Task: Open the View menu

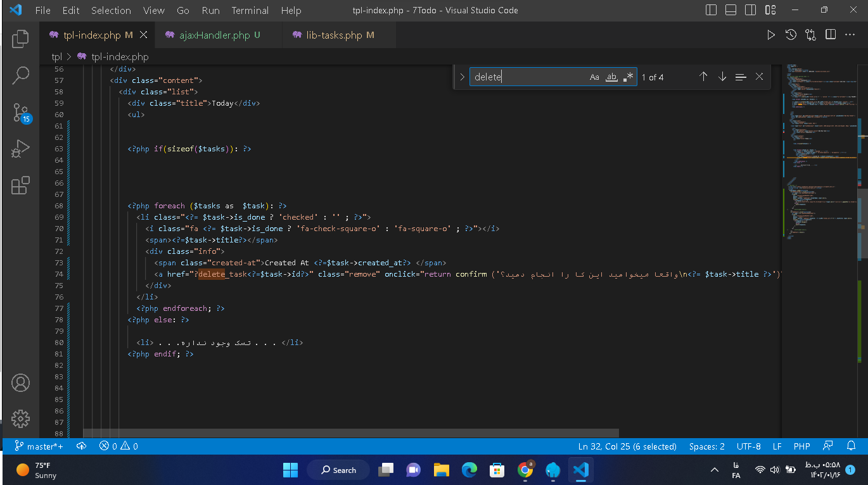Action: (x=154, y=10)
